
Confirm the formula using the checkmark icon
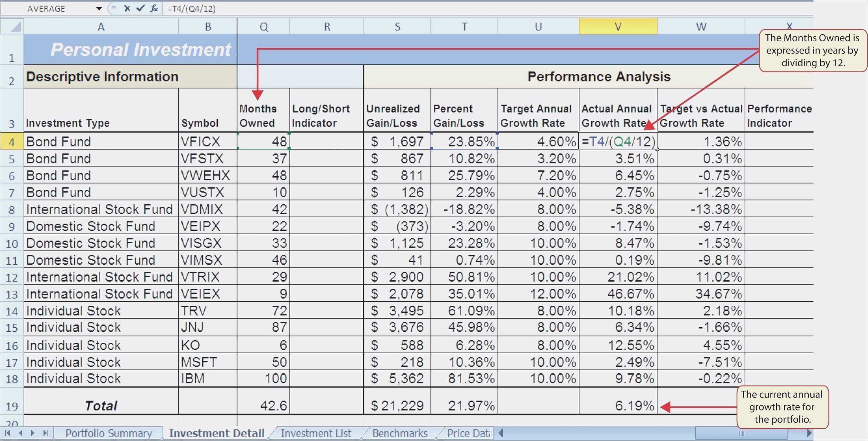[140, 8]
